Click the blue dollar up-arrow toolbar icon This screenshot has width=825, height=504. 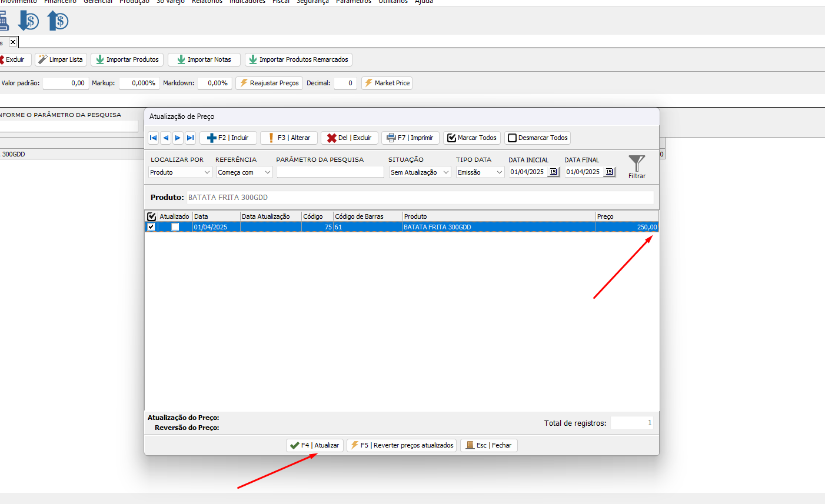point(58,22)
